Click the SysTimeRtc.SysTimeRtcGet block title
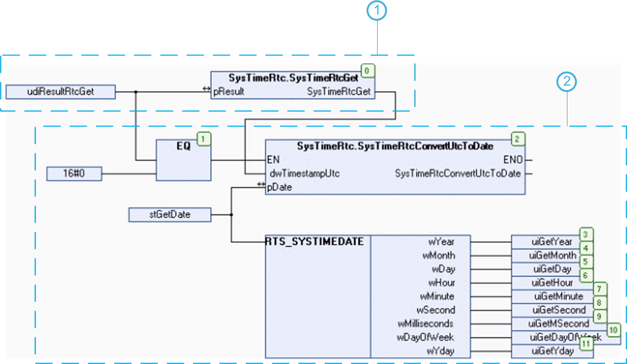This screenshot has height=364, width=627. tap(293, 78)
